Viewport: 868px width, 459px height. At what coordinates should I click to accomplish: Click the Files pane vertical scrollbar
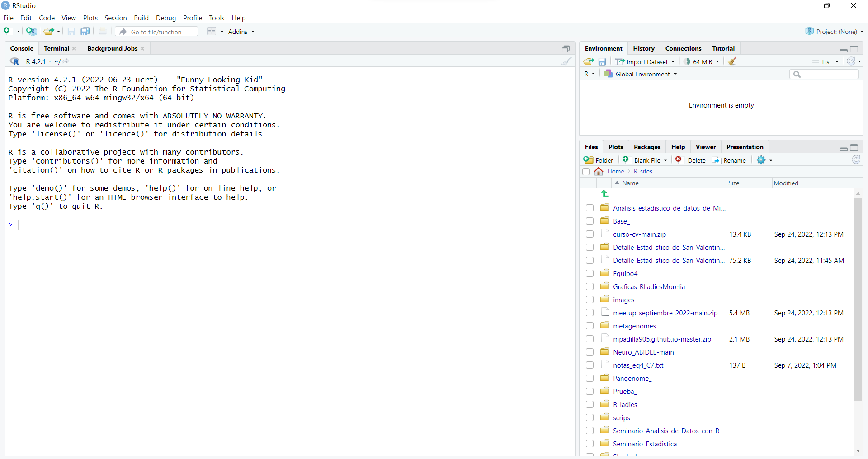(858, 299)
